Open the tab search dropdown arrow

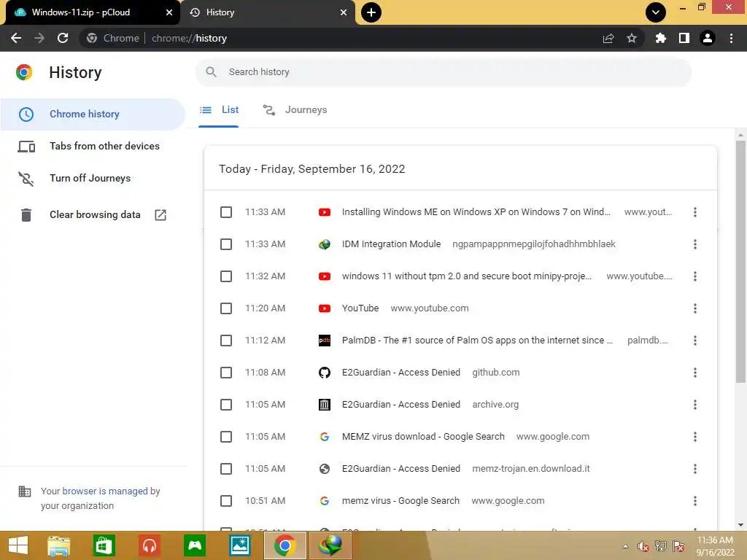click(656, 12)
